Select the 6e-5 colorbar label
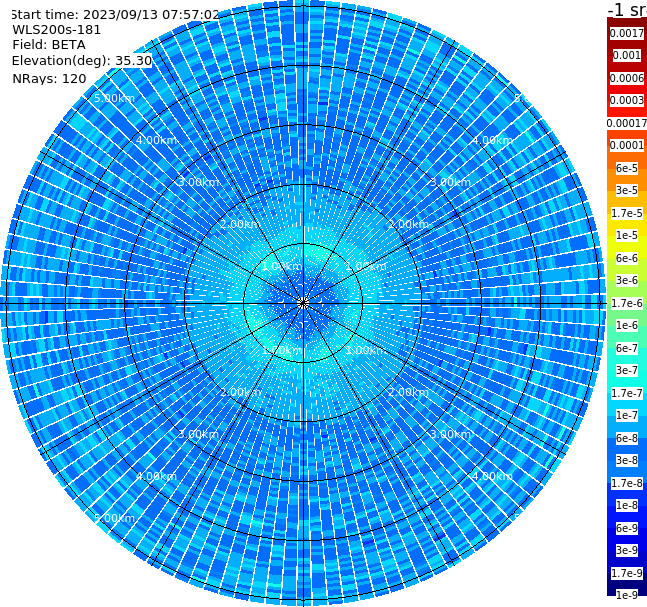 pyautogui.click(x=627, y=168)
